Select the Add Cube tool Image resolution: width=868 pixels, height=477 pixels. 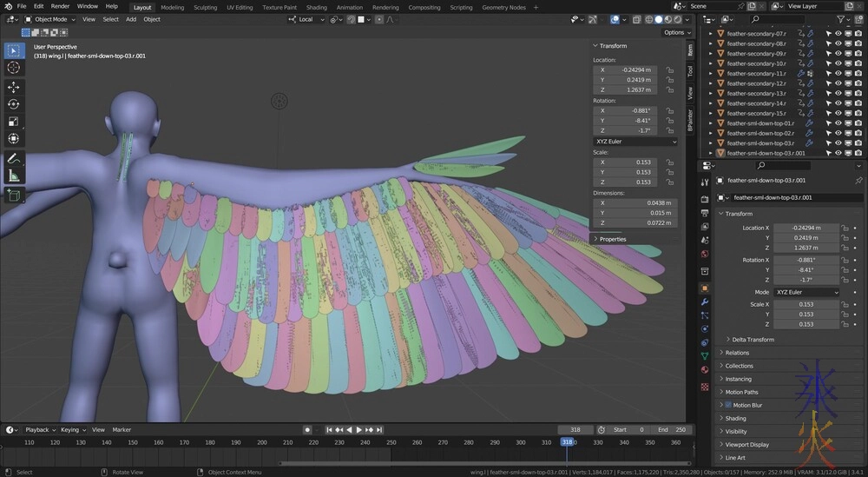tap(14, 196)
